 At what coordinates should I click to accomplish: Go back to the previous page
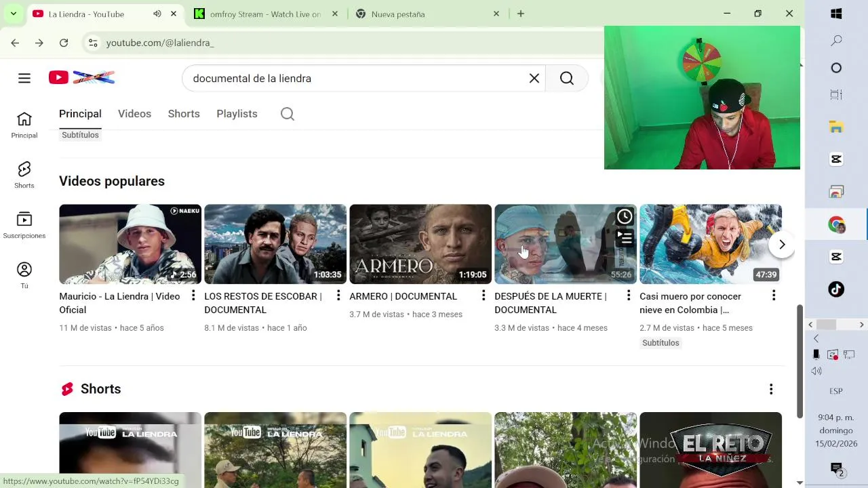pyautogui.click(x=15, y=43)
